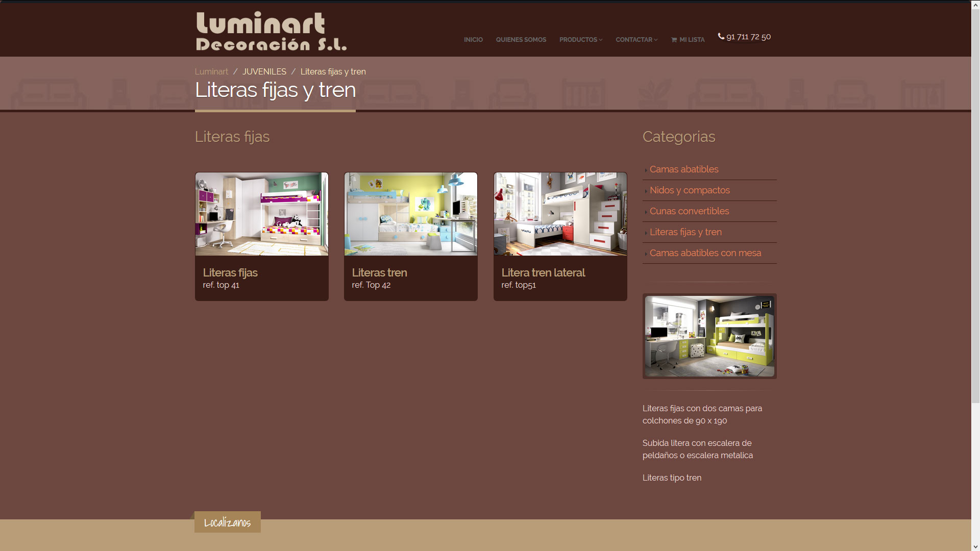Select the Nidos y compactos category
Screen dimensions: 980x551
(689, 190)
